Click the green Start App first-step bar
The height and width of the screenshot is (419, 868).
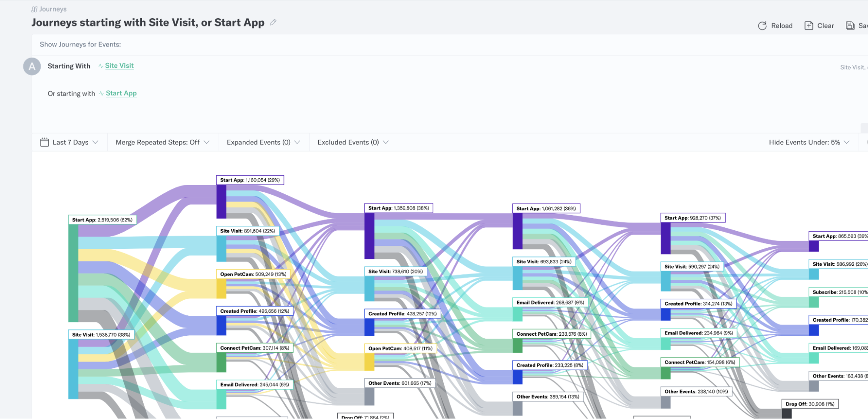click(73, 273)
